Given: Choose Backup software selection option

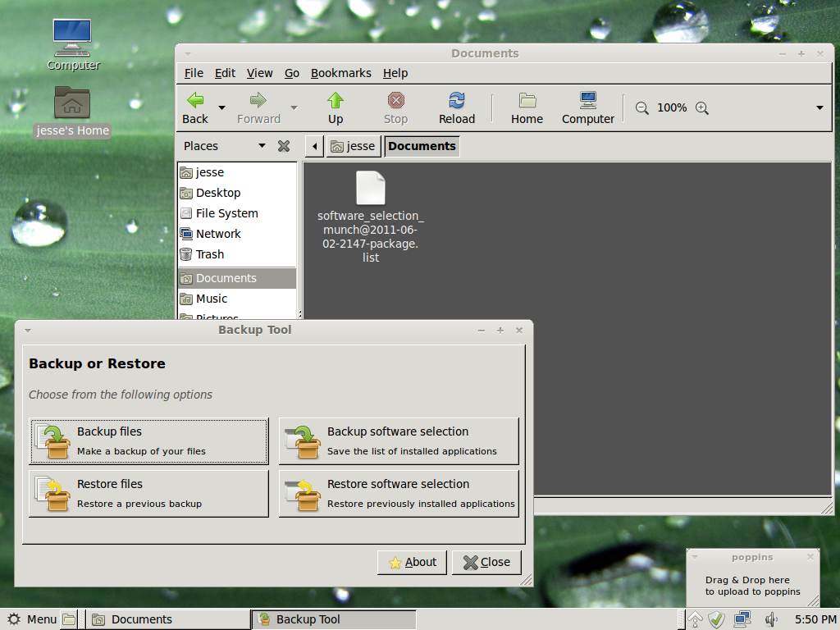Looking at the screenshot, I should point(399,441).
